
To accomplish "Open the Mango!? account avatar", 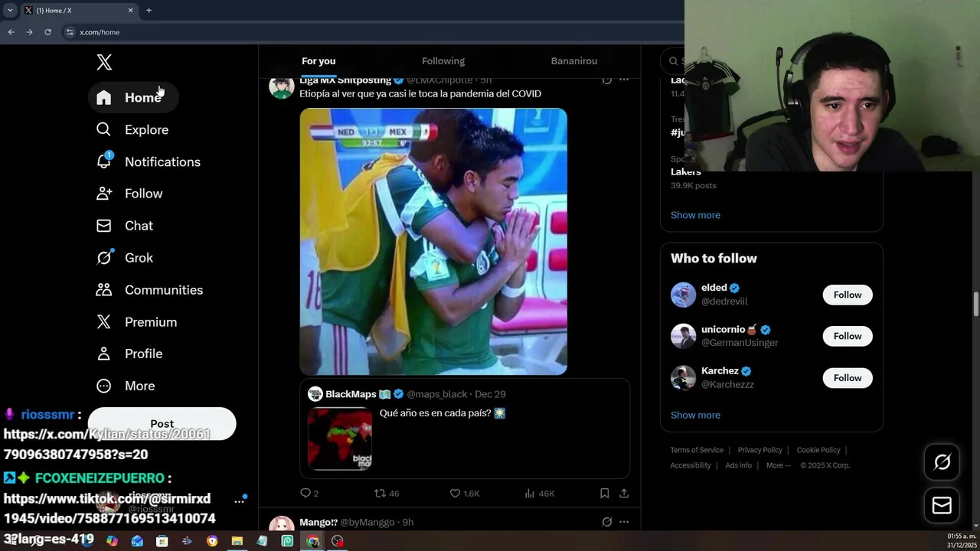I will pos(282,523).
